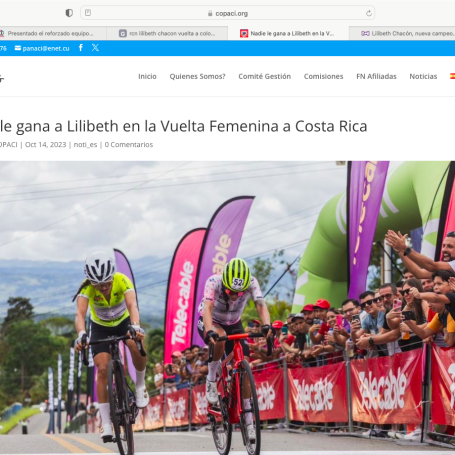Screen dimensions: 455x455
Task: Click the envelope email icon
Action: coord(18,48)
